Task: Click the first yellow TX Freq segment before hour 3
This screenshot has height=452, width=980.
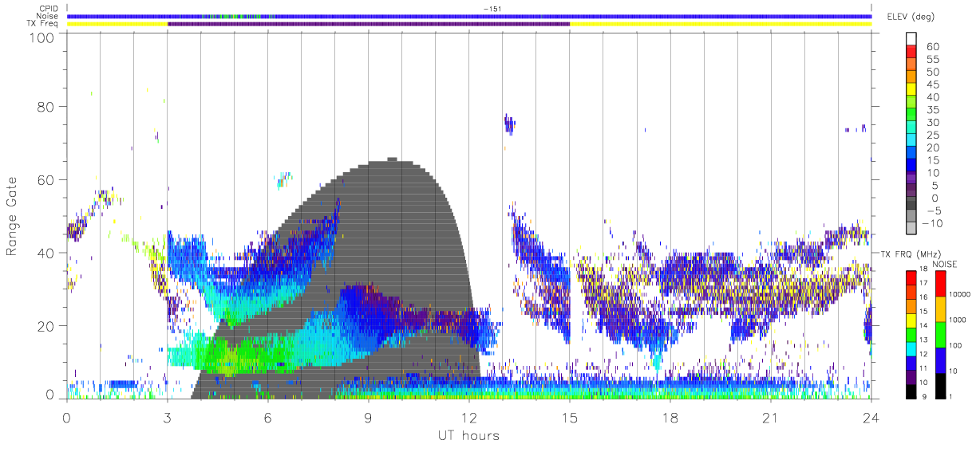Action: [x=117, y=24]
